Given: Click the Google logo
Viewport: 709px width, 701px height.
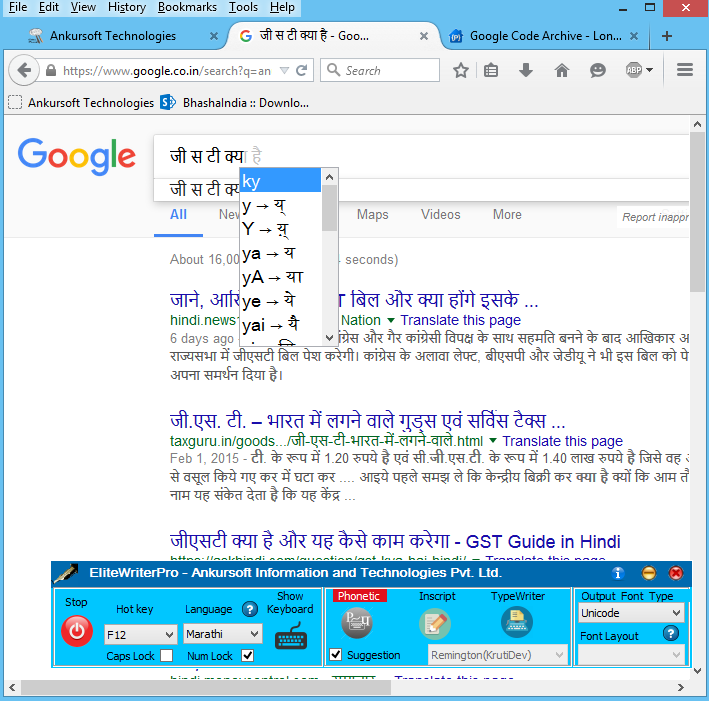Looking at the screenshot, I should pos(76,156).
